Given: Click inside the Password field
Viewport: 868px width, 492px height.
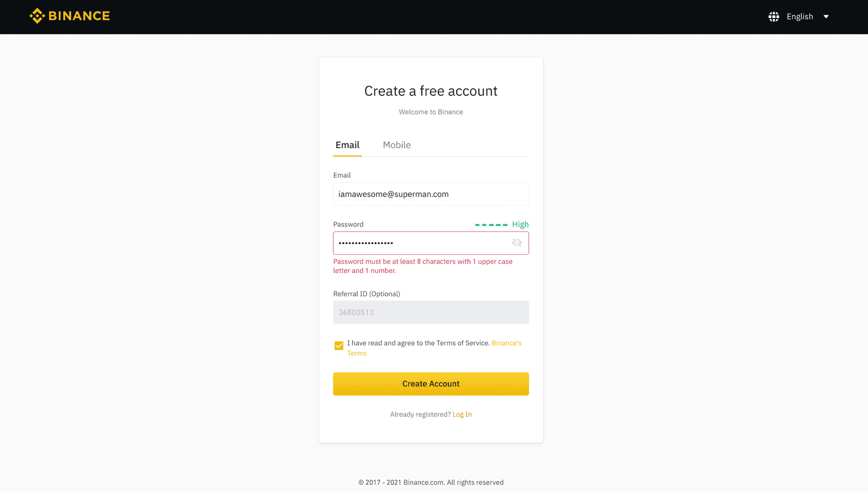Looking at the screenshot, I should pyautogui.click(x=421, y=243).
